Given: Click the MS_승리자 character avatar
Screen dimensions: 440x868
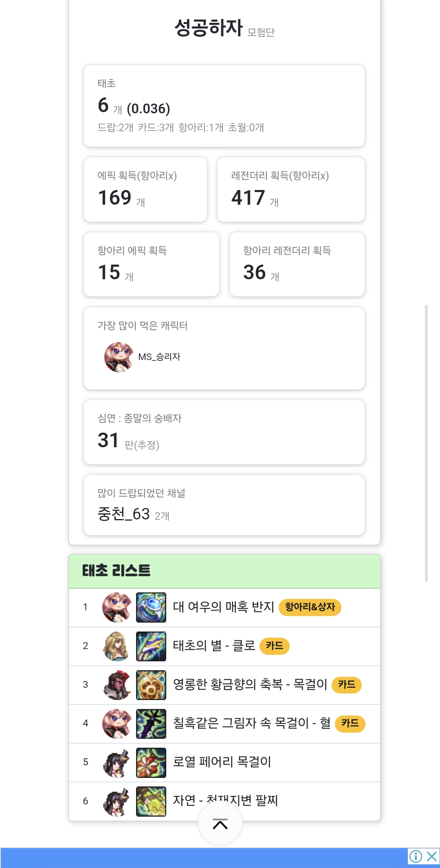Looking at the screenshot, I should point(119,357).
